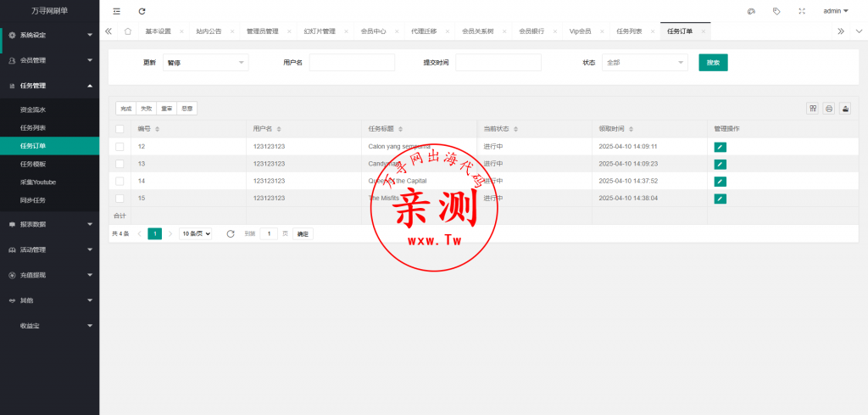Collapse 任务管理 in the sidebar
This screenshot has height=415, width=868.
50,86
